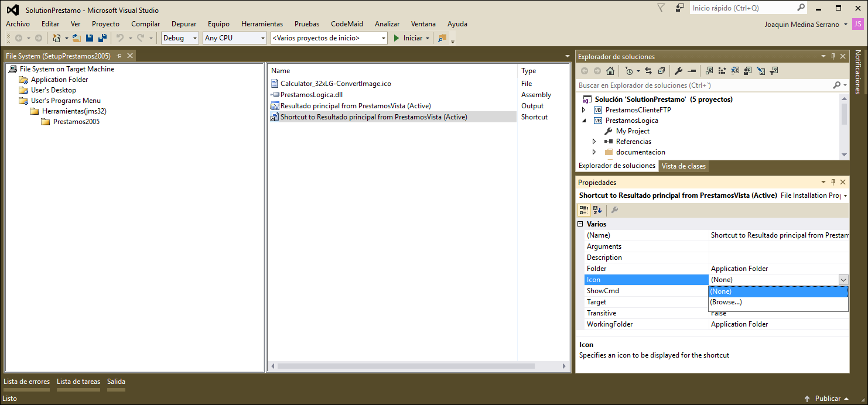Click the Joaquin Medina Serrano account name
Image resolution: width=868 pixels, height=405 pixels.
coord(802,24)
